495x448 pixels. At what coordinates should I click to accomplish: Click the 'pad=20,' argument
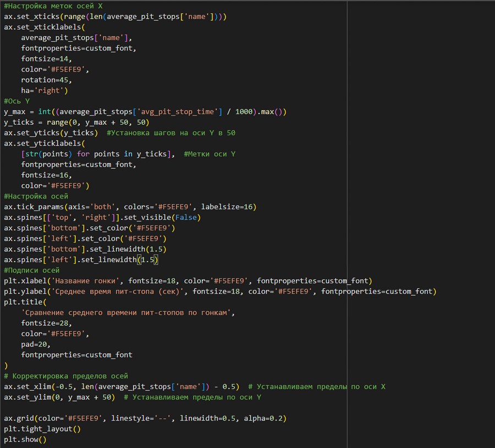[x=36, y=344]
